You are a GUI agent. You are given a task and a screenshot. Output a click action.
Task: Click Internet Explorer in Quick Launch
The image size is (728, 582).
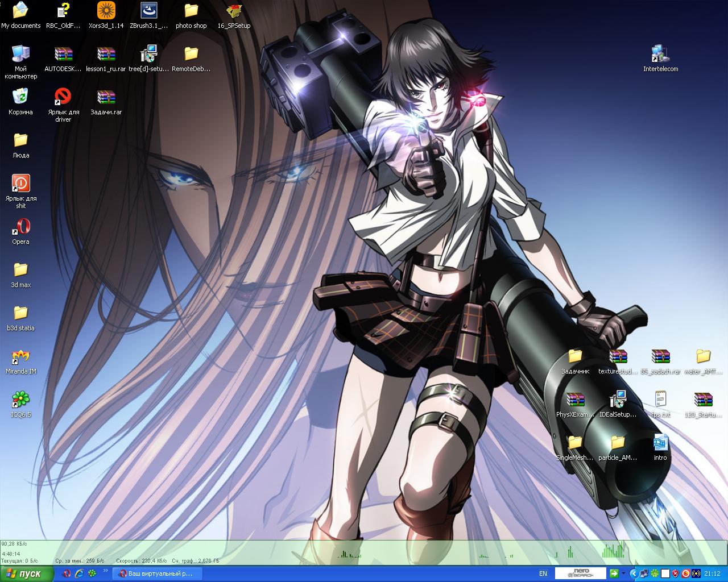[79, 573]
